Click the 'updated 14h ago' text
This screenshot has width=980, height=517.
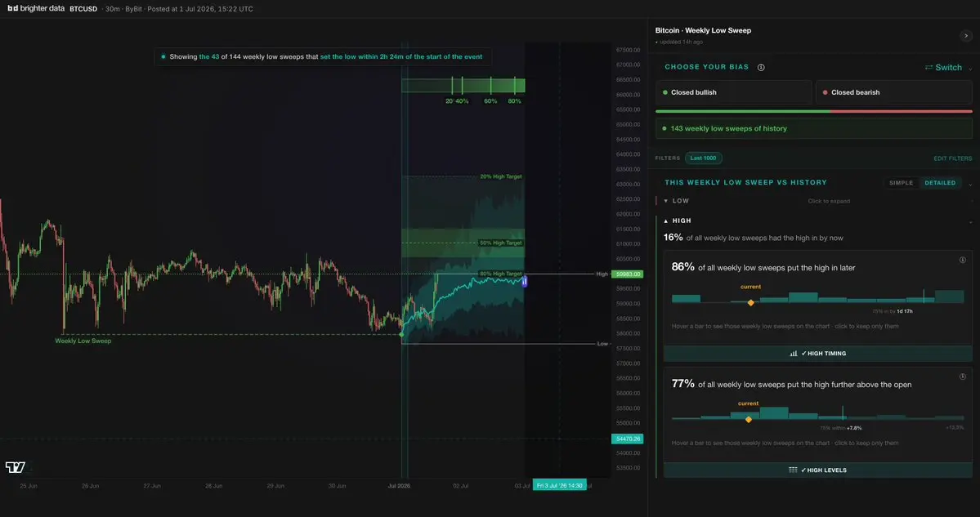[x=680, y=42]
